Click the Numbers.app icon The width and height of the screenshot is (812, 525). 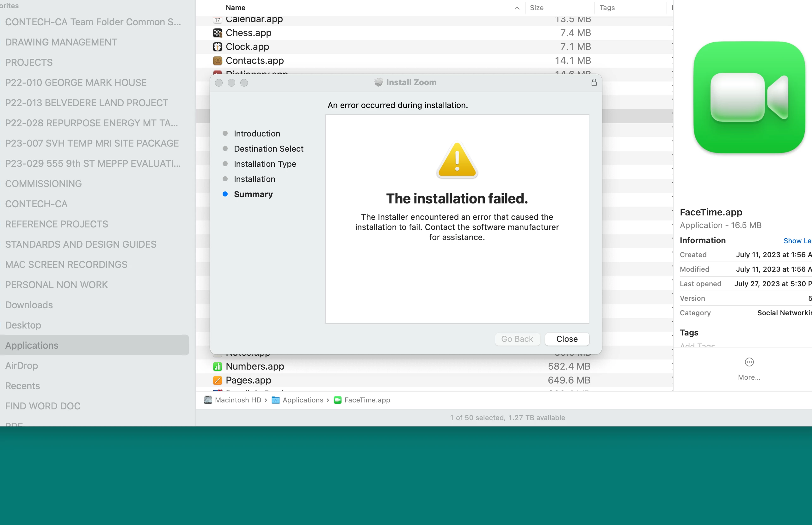(x=217, y=366)
